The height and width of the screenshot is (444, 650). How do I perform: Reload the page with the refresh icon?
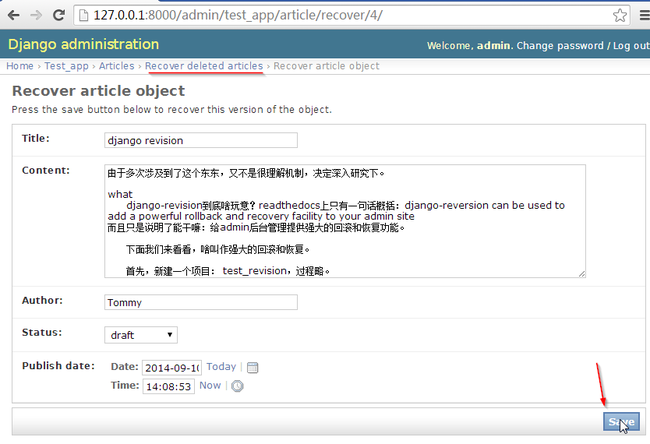(x=59, y=15)
